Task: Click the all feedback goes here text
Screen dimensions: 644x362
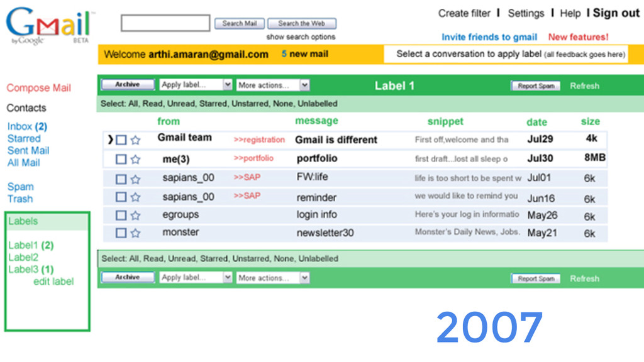Action: (x=584, y=55)
